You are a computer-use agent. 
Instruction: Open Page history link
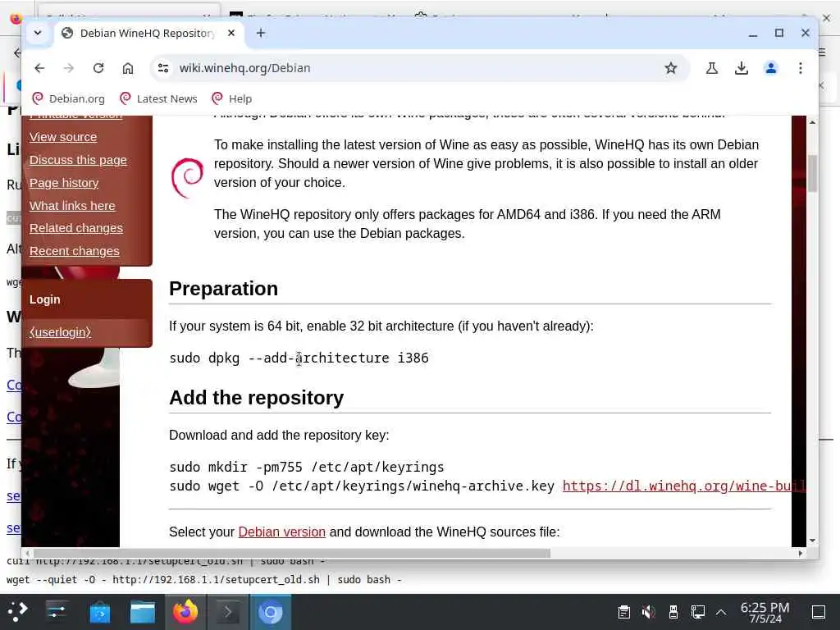[64, 183]
